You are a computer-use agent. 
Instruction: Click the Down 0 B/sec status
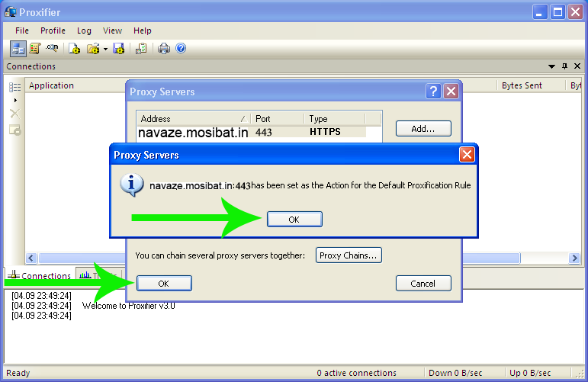click(x=455, y=373)
